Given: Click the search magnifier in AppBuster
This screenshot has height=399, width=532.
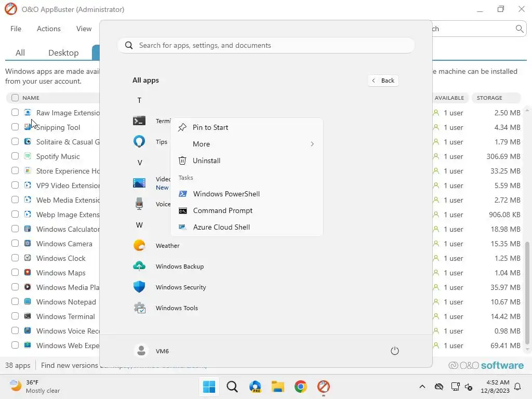Looking at the screenshot, I should coord(519,29).
